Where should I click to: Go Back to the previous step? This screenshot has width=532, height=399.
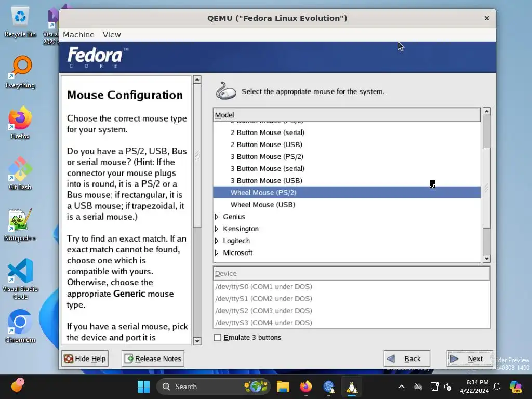click(407, 358)
